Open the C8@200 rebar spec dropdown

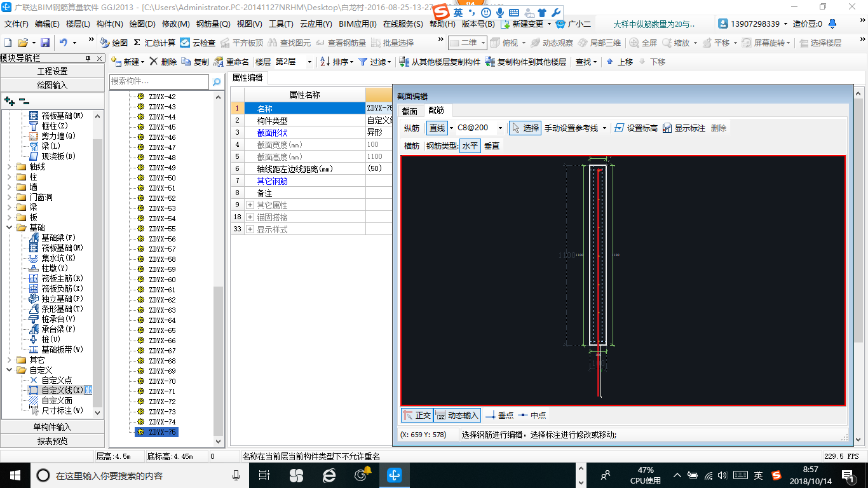[500, 128]
